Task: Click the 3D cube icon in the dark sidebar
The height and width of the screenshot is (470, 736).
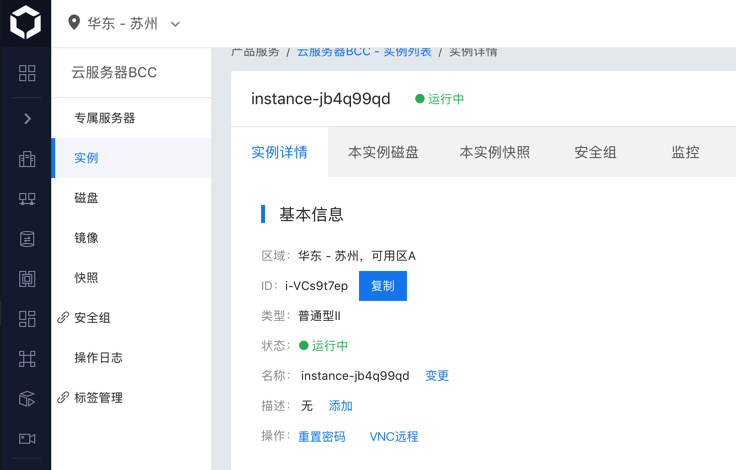Action: coord(27,398)
